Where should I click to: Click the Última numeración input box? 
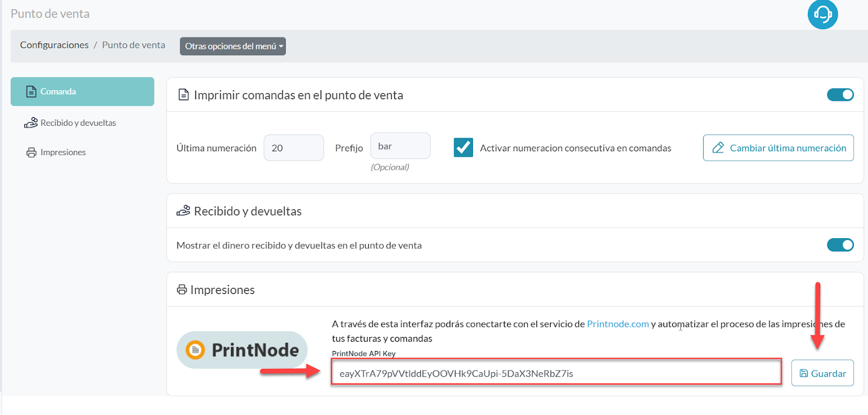point(293,148)
